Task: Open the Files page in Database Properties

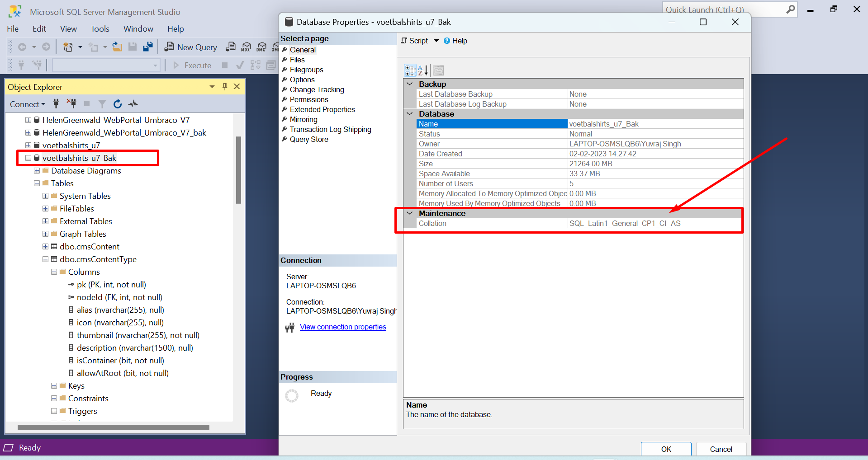Action: pos(297,60)
